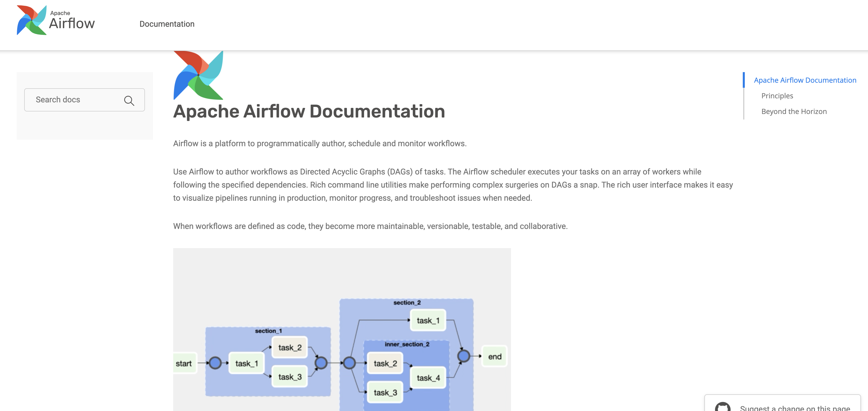Click Suggest a change on this page
Viewport: 868px width, 411px height.
795,407
